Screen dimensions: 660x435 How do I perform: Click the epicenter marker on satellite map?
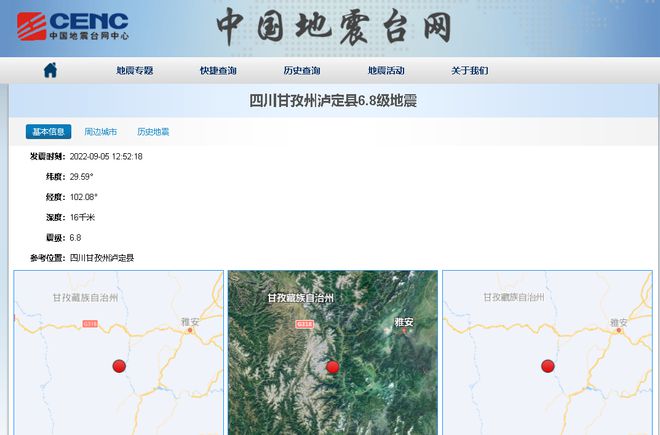coord(333,367)
